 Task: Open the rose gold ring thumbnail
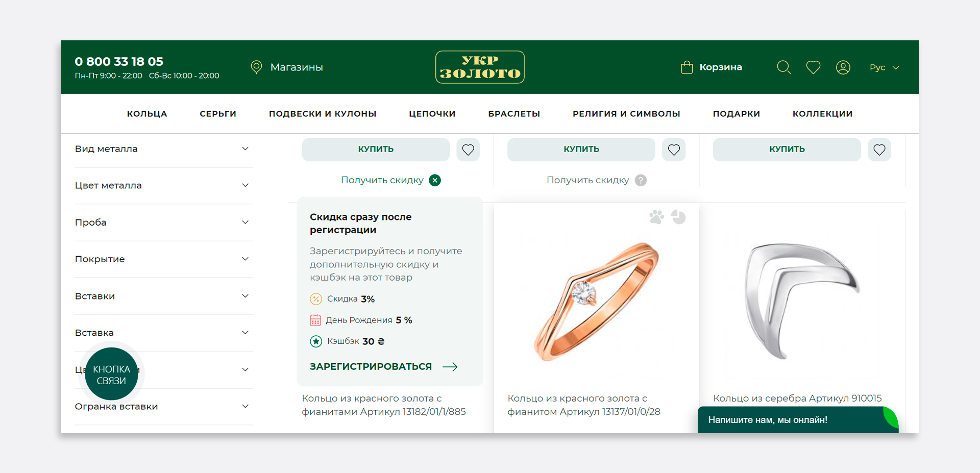pyautogui.click(x=596, y=301)
